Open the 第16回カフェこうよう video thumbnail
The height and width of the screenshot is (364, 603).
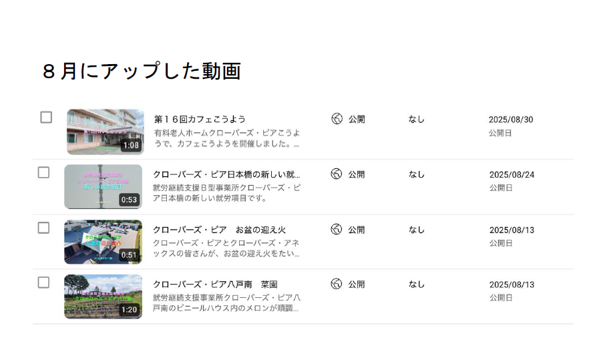click(106, 132)
